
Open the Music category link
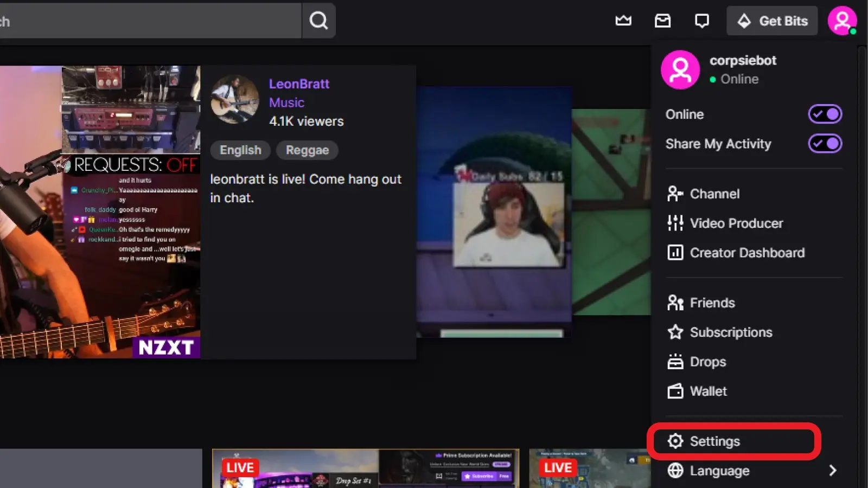(x=286, y=102)
